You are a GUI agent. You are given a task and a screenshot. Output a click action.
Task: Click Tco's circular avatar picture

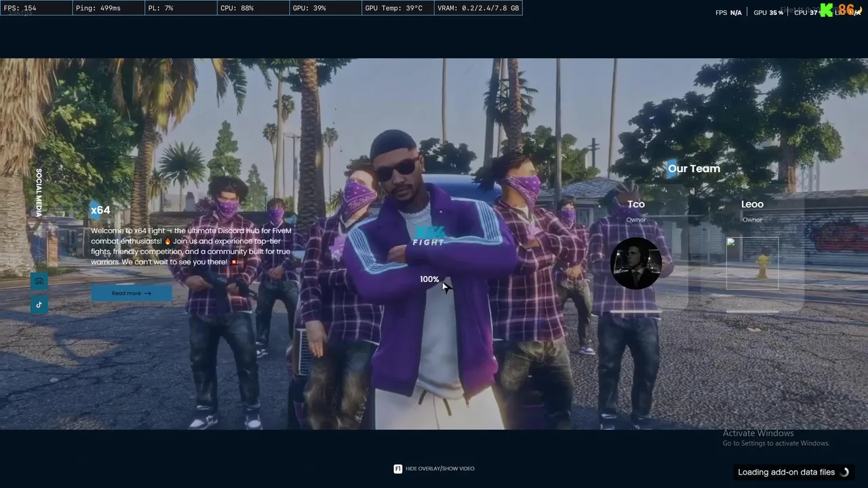click(636, 263)
